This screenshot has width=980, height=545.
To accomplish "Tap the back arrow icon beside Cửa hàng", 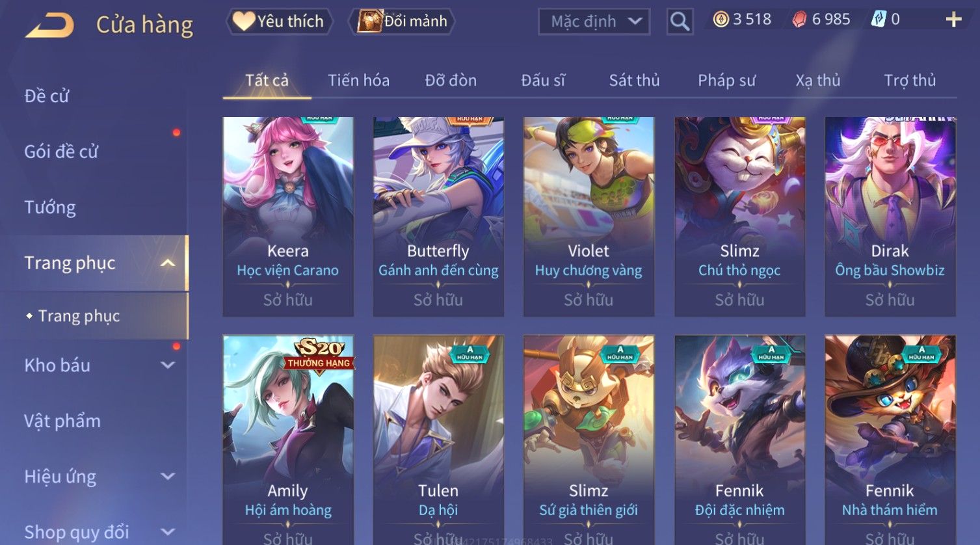I will pos(49,25).
